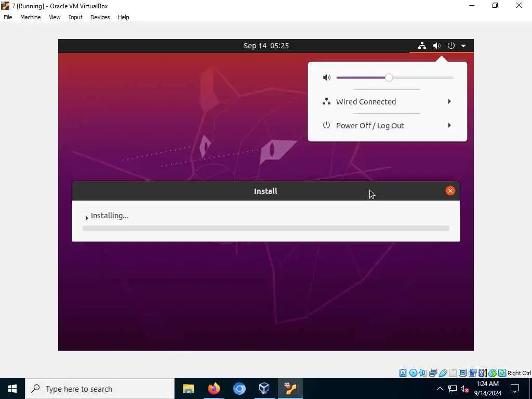Click the muted volume tray icon

pyautogui.click(x=465, y=389)
